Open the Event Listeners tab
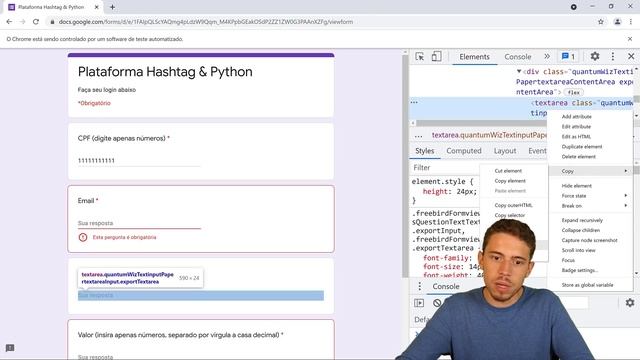Viewport: 640px width, 360px height. [537, 151]
